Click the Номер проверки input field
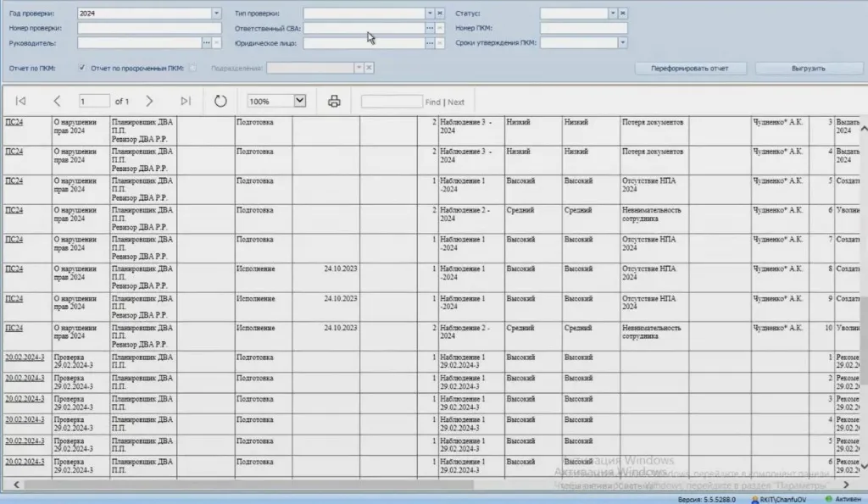 pyautogui.click(x=149, y=28)
